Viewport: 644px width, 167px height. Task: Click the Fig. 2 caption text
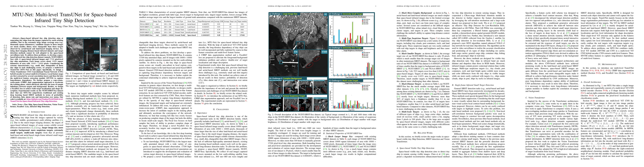coord(322,119)
